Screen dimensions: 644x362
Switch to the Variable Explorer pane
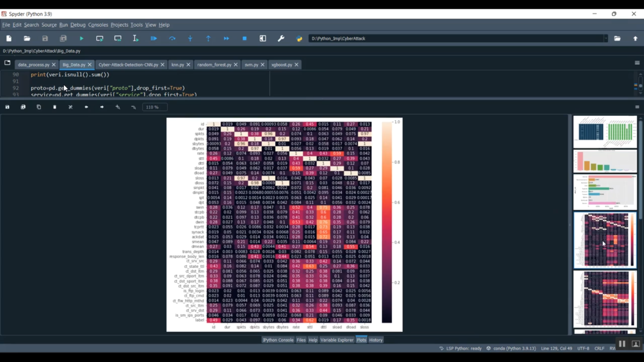[x=337, y=340]
